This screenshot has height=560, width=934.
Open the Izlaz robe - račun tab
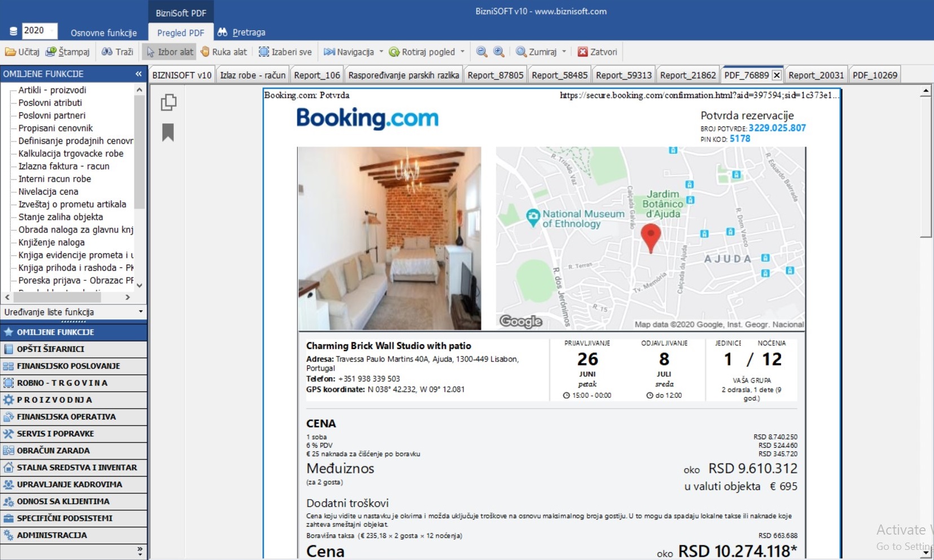pos(253,75)
